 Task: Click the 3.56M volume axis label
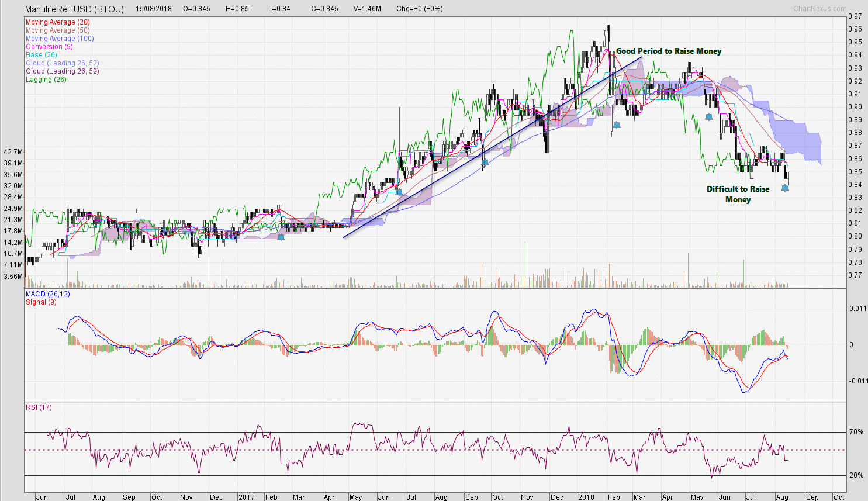(13, 277)
